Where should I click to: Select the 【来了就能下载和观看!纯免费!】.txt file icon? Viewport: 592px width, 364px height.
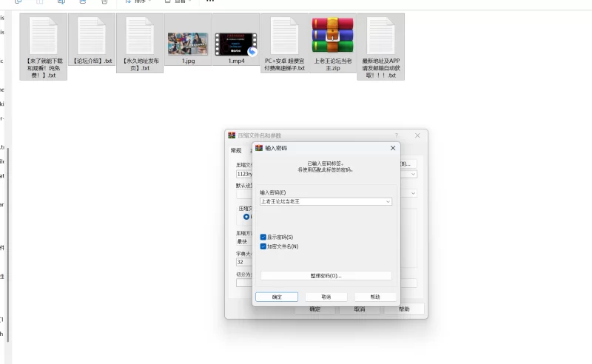44,36
